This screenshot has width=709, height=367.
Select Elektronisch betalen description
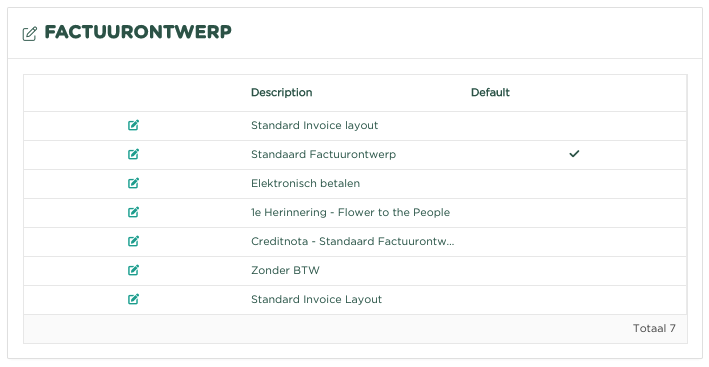[x=306, y=184]
